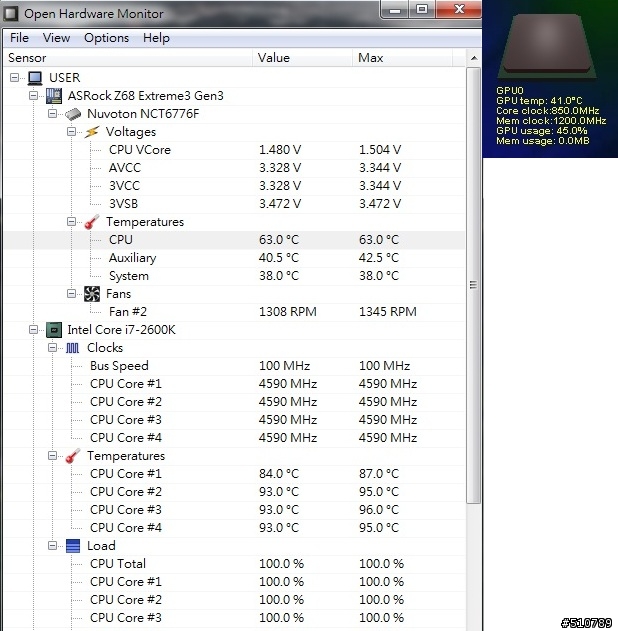Select CPU Core #1 load row at 100.0 %
The image size is (618, 631).
[x=235, y=582]
